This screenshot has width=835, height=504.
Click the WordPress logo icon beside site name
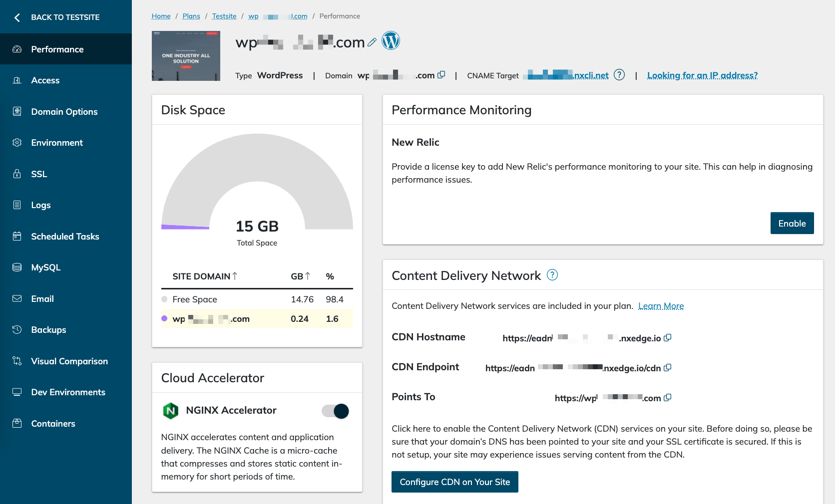click(391, 40)
